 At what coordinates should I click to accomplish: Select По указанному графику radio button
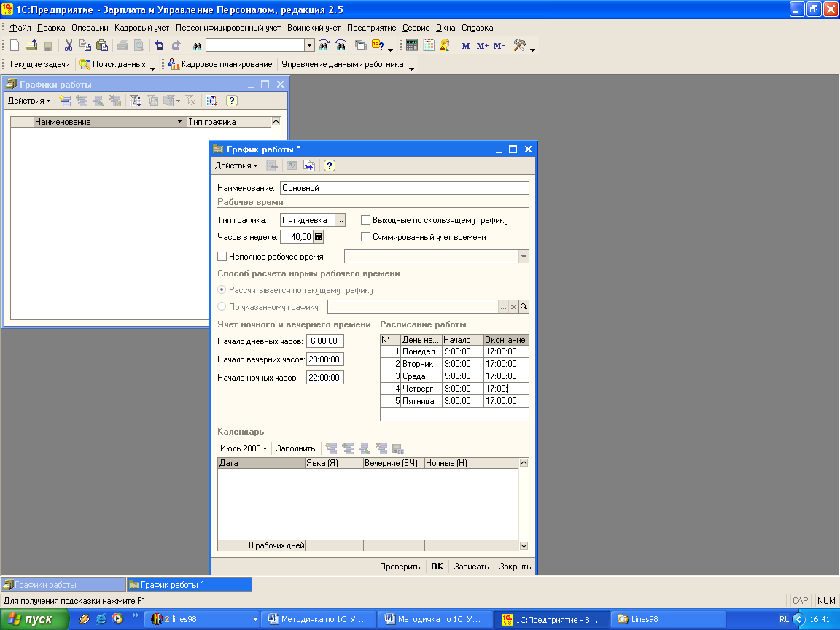tap(222, 306)
